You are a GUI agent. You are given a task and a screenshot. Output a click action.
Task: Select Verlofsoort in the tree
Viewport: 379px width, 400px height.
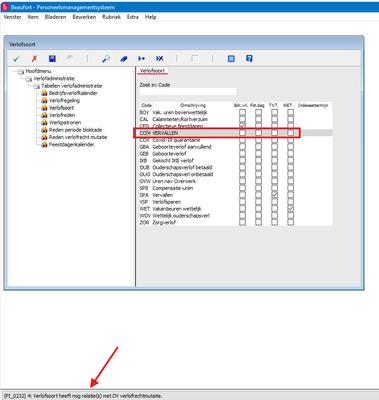click(61, 108)
